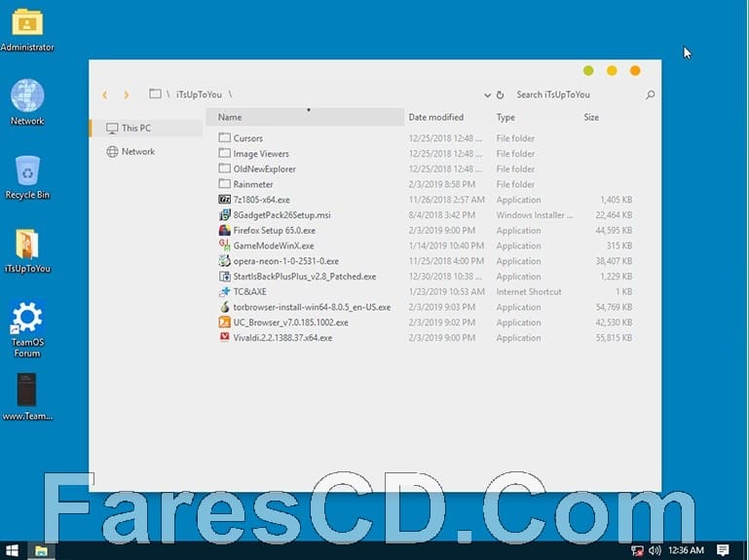Image resolution: width=749 pixels, height=560 pixels.
Task: Open the iTsUpToYou desktop folder icon
Action: (x=27, y=243)
